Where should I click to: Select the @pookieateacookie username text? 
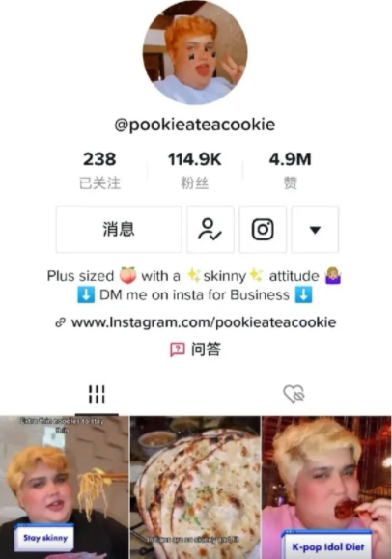point(195,125)
